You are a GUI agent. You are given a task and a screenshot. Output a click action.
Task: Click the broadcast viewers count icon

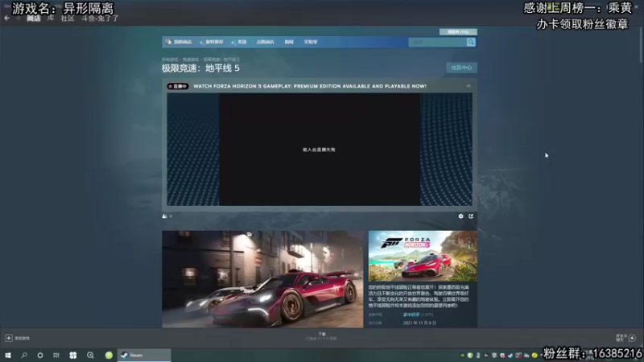coord(165,216)
